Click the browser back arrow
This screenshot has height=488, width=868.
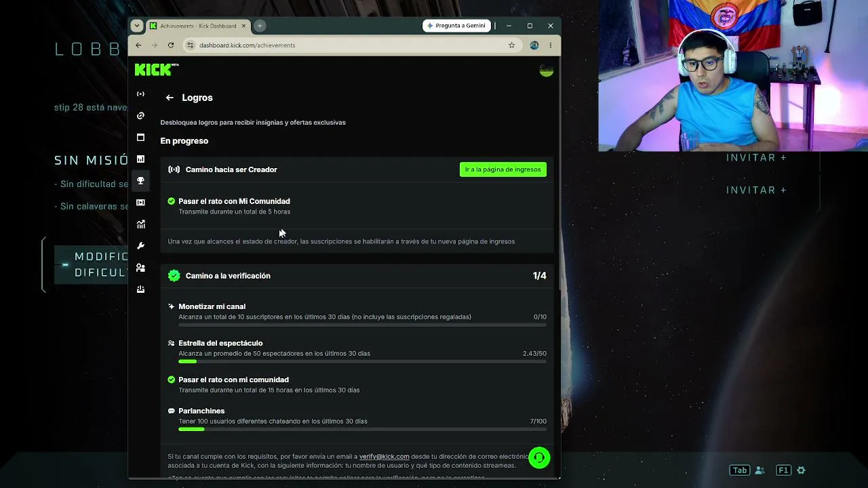[138, 45]
